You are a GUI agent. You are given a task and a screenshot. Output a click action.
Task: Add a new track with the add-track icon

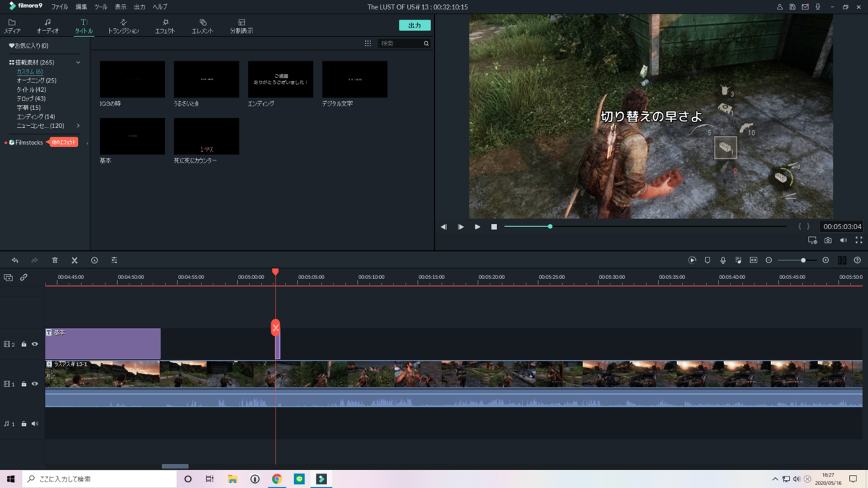tap(8, 277)
